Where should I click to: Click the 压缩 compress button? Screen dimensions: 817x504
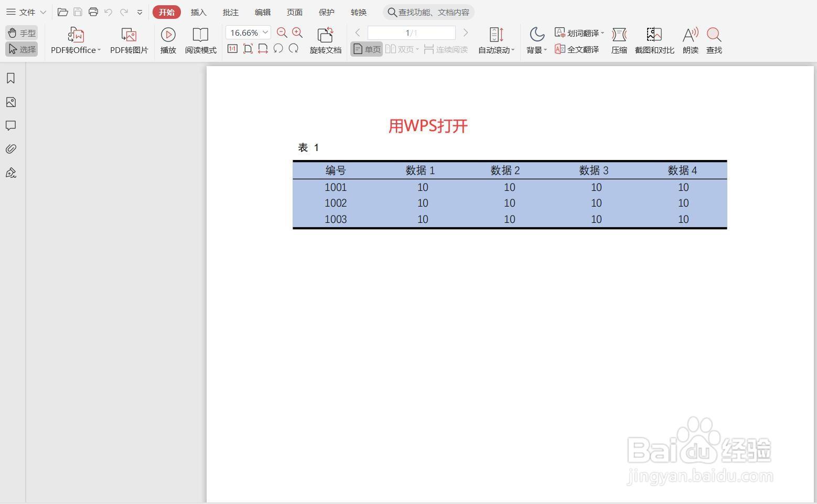click(x=619, y=41)
